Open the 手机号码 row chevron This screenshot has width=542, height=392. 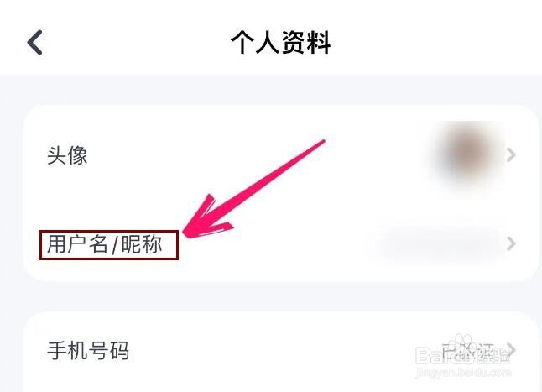click(512, 349)
